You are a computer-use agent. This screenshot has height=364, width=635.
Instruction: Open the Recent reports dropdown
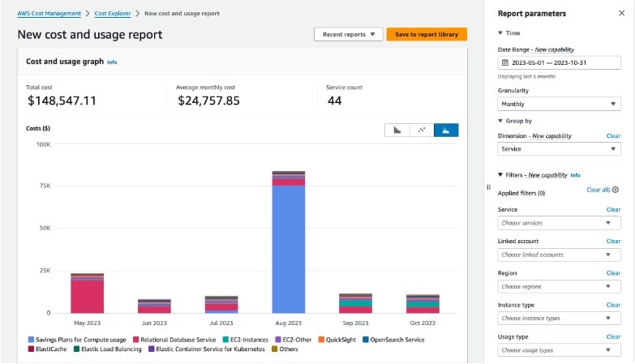pyautogui.click(x=348, y=34)
